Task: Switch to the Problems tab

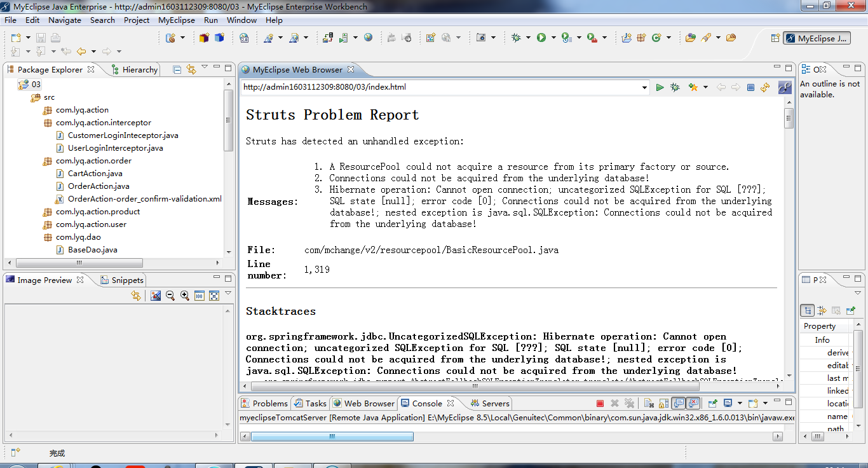Action: click(x=264, y=403)
